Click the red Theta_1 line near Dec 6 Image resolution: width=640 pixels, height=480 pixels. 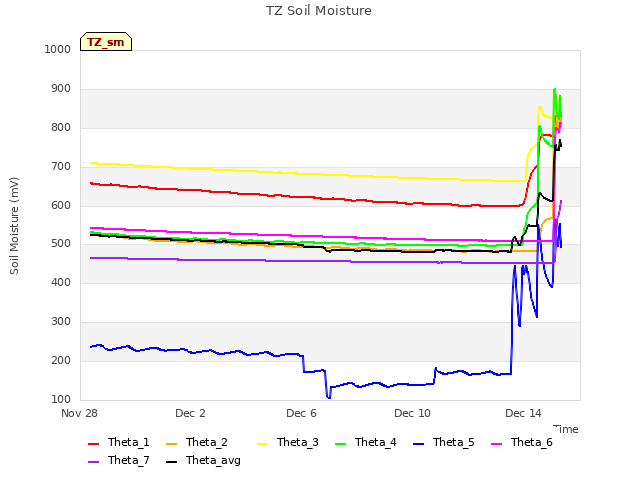pos(301,197)
